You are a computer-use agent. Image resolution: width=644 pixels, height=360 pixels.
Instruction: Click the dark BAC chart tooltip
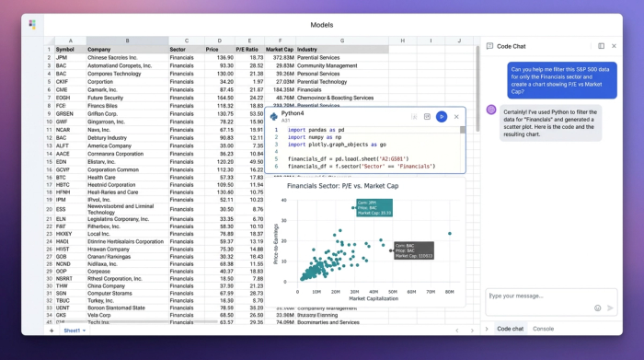pos(414,250)
